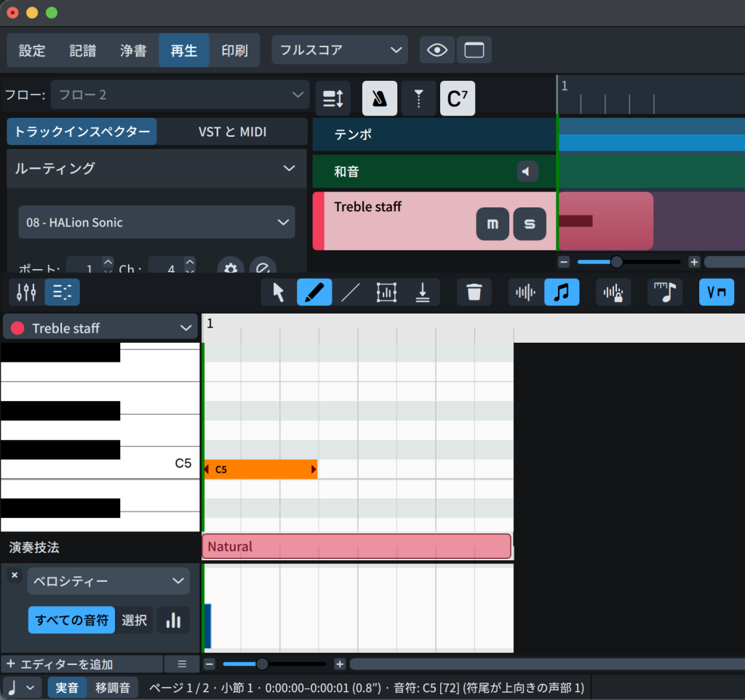
Task: Mute the Treble staff track
Action: pos(493,225)
